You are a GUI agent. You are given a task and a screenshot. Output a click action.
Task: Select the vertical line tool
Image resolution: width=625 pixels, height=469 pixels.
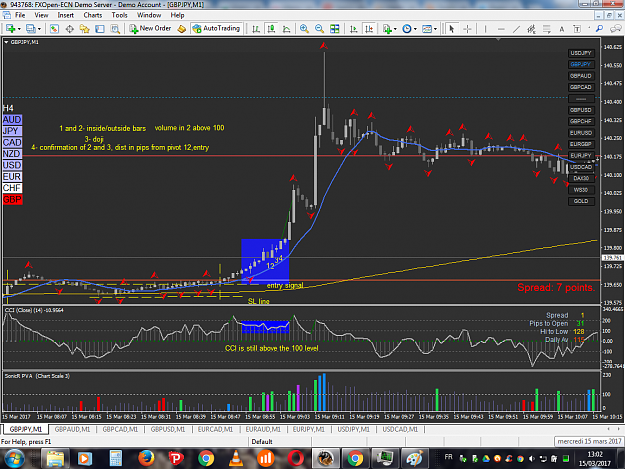[x=485, y=29]
